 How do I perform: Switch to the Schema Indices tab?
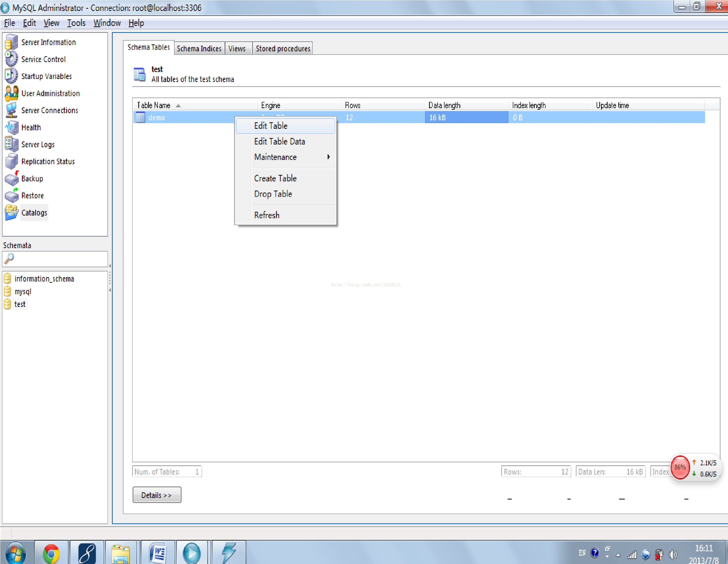coord(199,49)
